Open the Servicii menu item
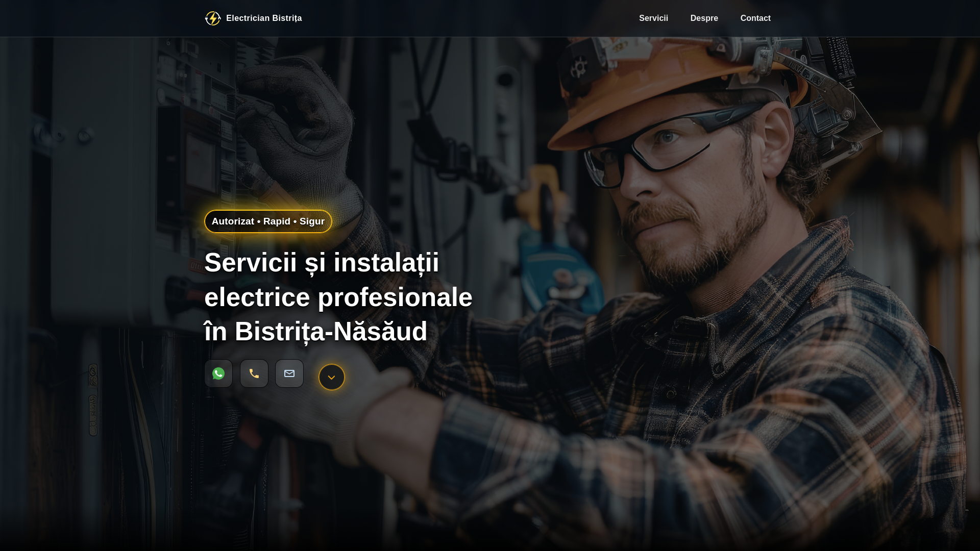This screenshot has width=980, height=551. [x=653, y=18]
